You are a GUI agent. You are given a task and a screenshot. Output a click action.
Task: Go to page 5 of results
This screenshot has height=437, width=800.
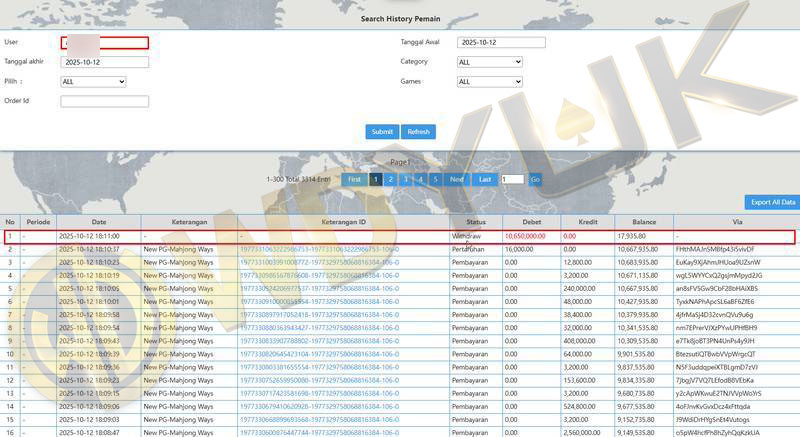pos(435,179)
